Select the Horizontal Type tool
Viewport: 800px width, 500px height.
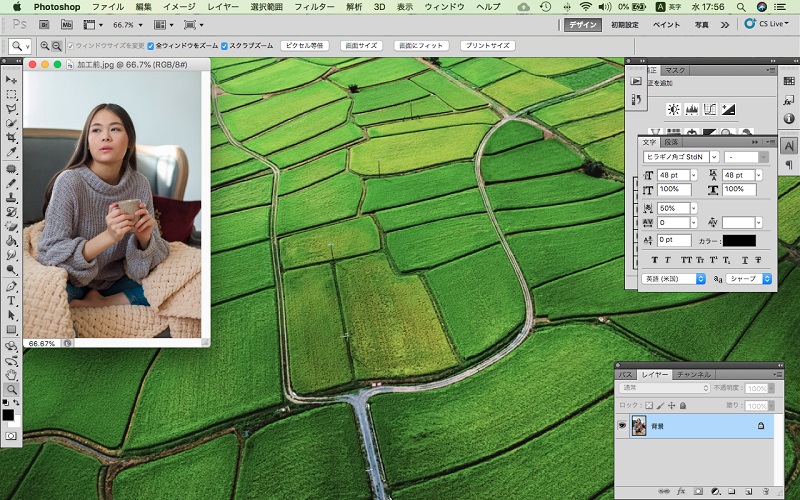pos(11,301)
